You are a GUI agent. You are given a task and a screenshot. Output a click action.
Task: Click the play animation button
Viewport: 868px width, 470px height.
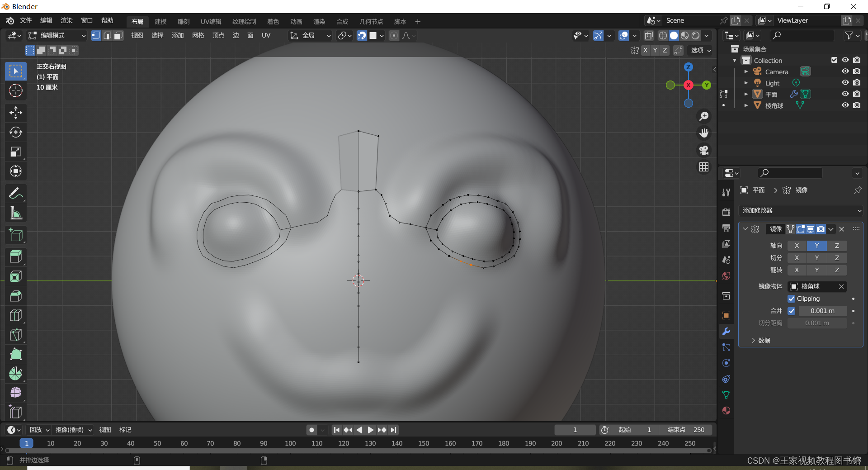pos(371,430)
